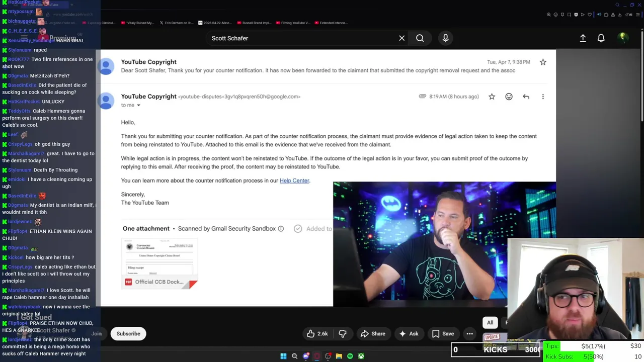Image resolution: width=644 pixels, height=362 pixels.
Task: Open the YouTube account avatar menu
Action: pos(623,38)
